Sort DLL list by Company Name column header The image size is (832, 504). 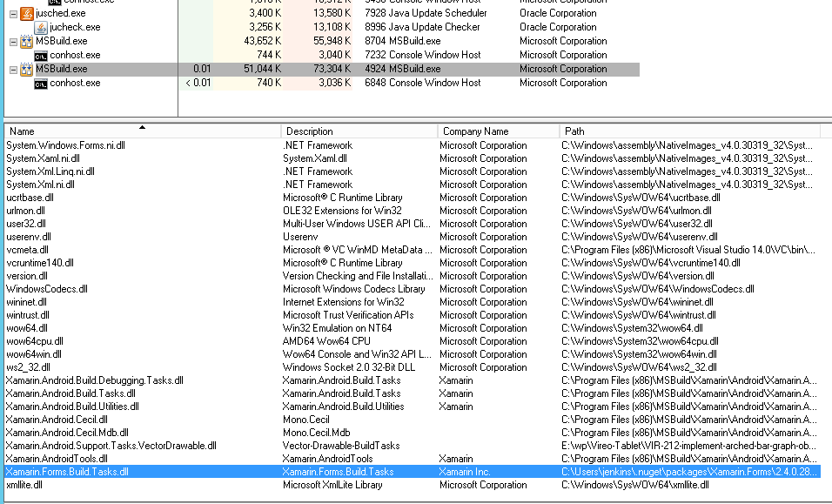(x=499, y=131)
